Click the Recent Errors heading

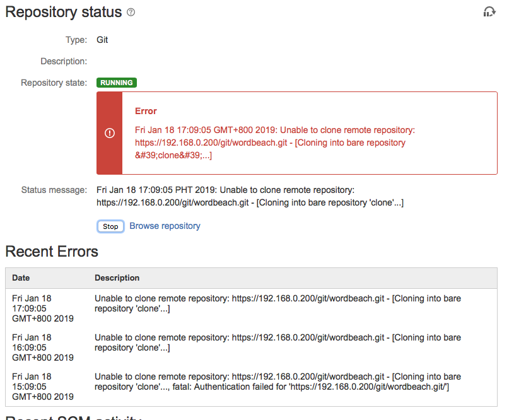point(52,252)
